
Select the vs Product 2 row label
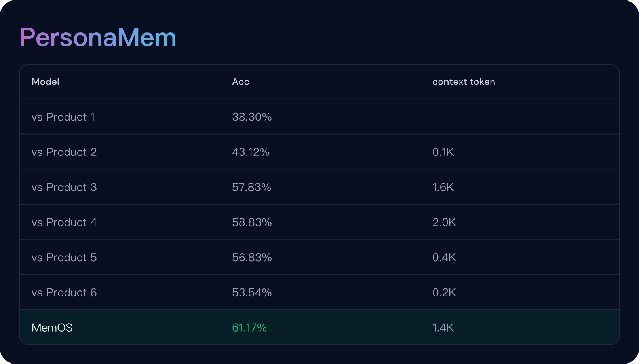[64, 152]
